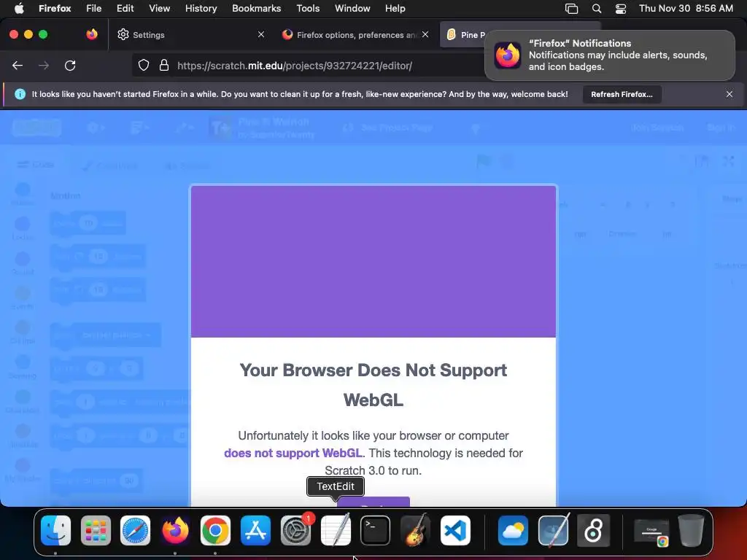The height and width of the screenshot is (560, 747).
Task: Click the scratch.mit.edu URL address field
Action: pos(295,66)
